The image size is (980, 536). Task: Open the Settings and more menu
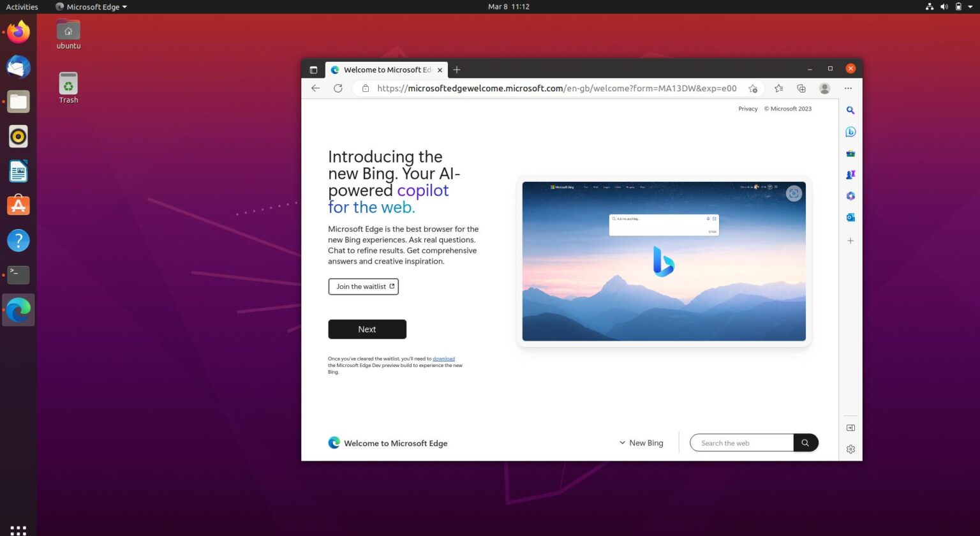pos(848,88)
